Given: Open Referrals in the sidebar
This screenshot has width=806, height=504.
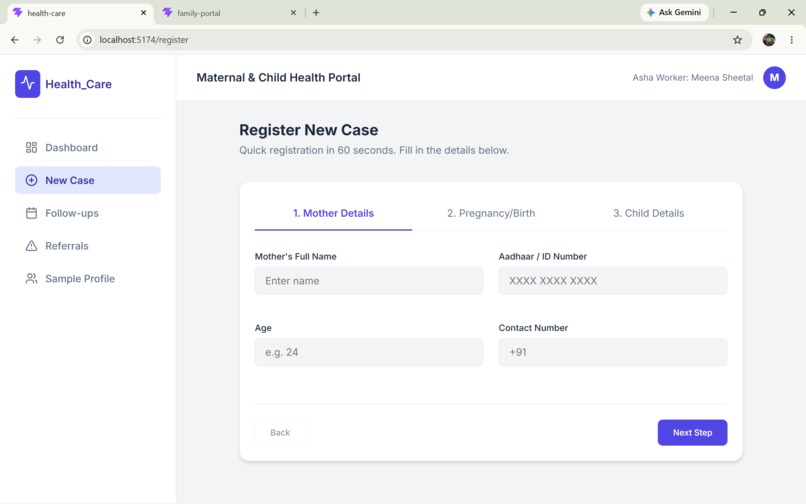Looking at the screenshot, I should tap(88, 246).
